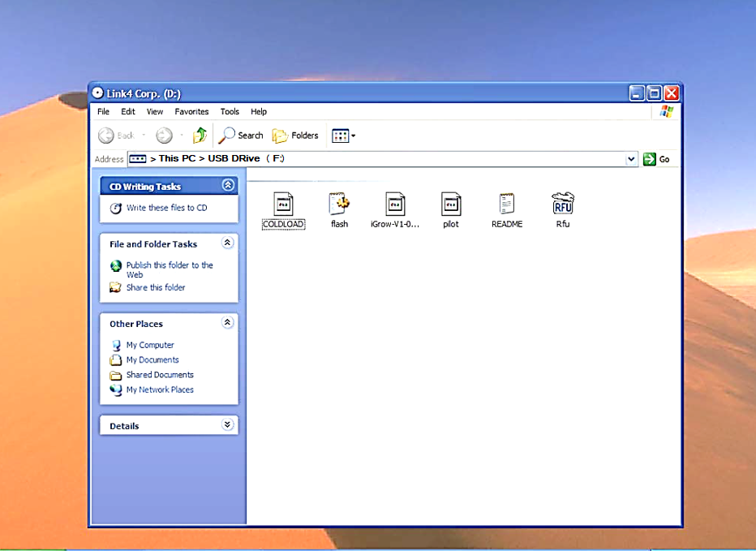Click the Address bar path field
The width and height of the screenshot is (756, 551).
[x=382, y=159]
